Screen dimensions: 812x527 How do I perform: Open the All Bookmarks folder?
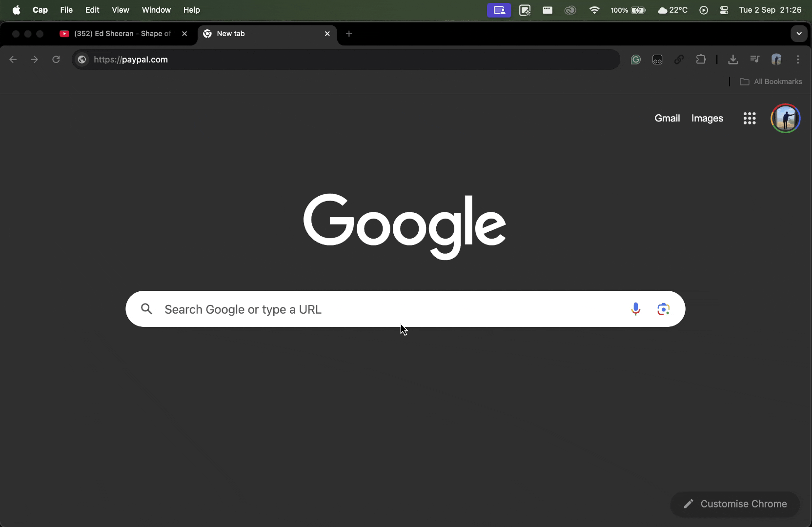(771, 81)
